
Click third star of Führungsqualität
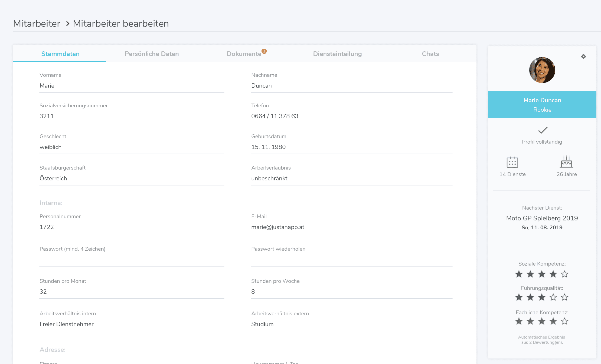pyautogui.click(x=542, y=297)
